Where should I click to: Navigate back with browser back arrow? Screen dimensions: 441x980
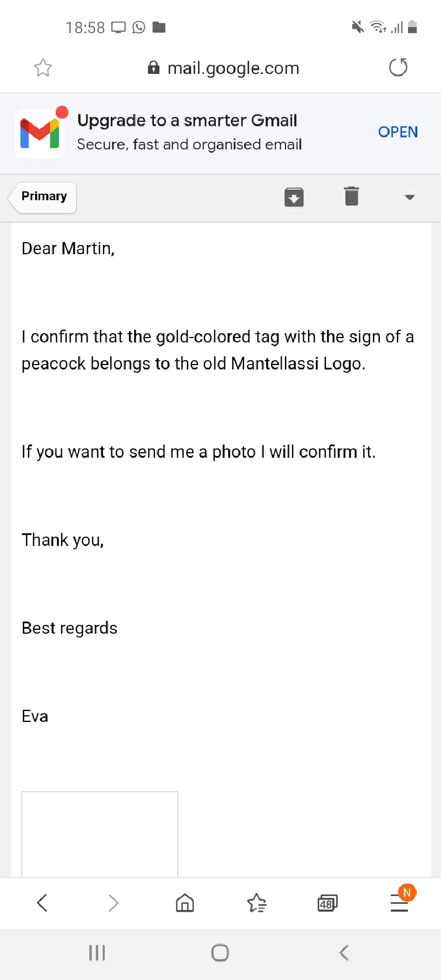pos(42,903)
